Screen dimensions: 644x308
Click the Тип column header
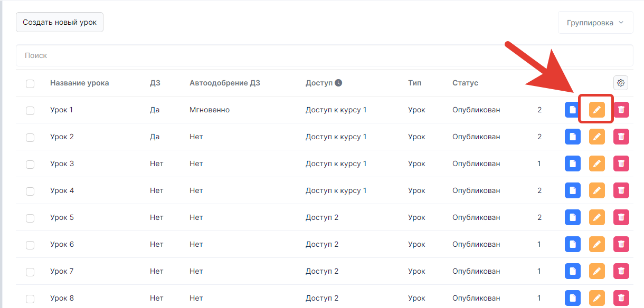(x=415, y=83)
